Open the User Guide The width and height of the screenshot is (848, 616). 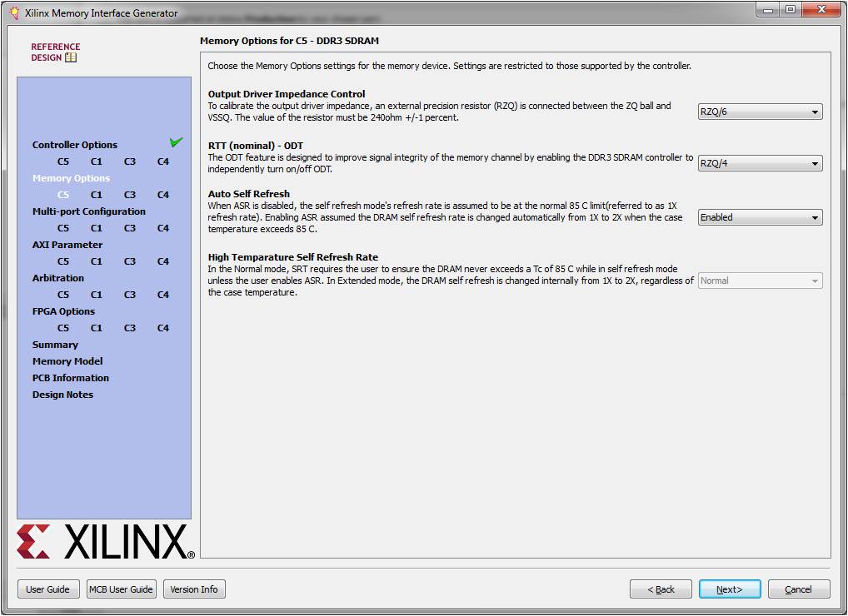click(48, 589)
